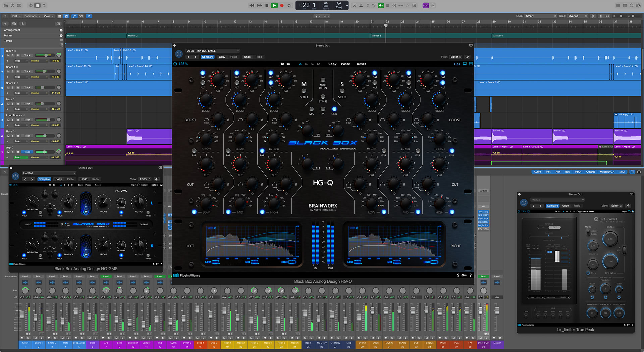Adjust the Loop Bounce track volume slider
The image size is (644, 352).
(x=45, y=120)
